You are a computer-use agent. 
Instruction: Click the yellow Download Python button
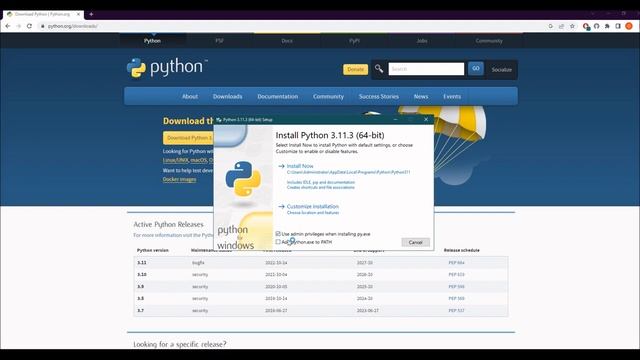tap(188, 138)
